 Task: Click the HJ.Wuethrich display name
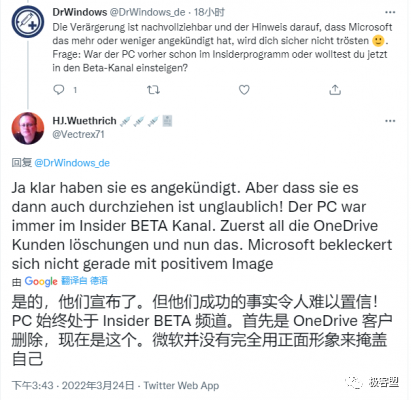coord(84,121)
